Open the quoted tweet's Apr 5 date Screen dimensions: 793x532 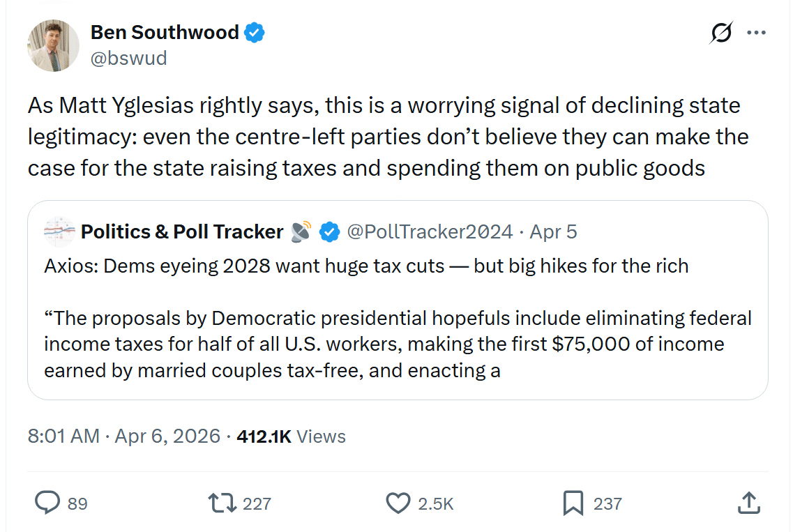(554, 231)
